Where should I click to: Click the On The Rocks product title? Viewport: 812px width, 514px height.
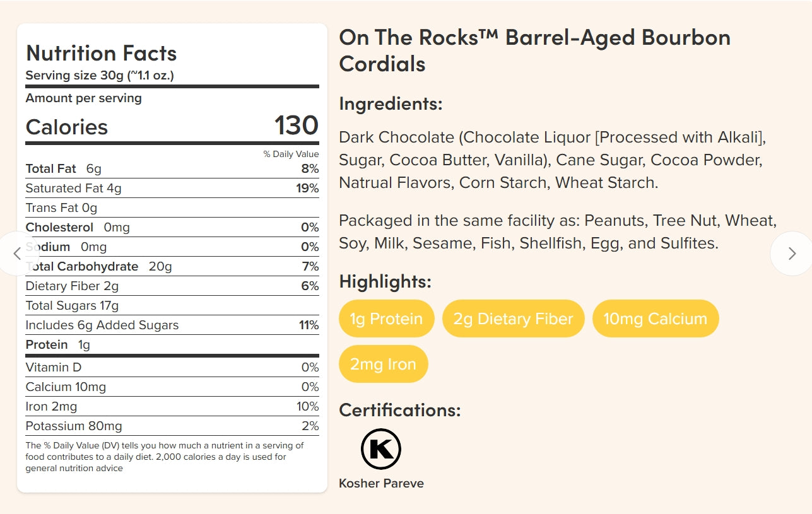tap(534, 50)
